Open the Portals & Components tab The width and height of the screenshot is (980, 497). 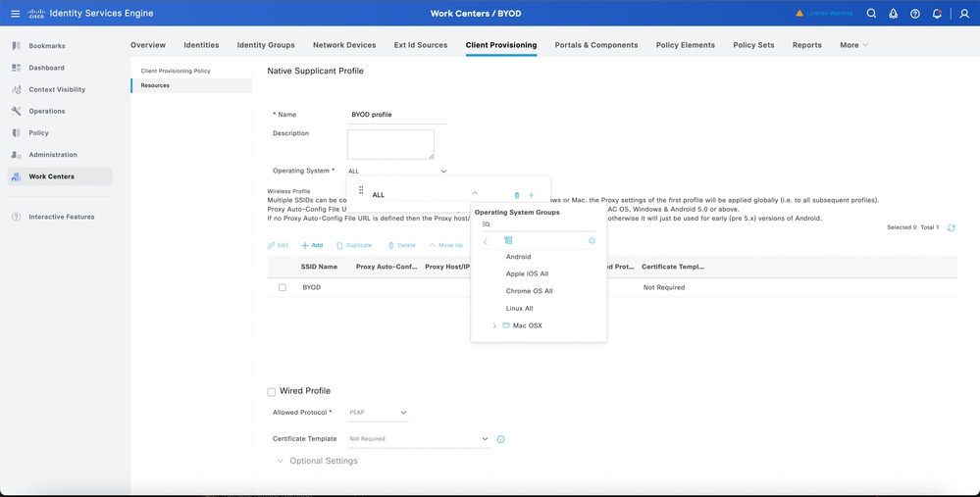(596, 45)
